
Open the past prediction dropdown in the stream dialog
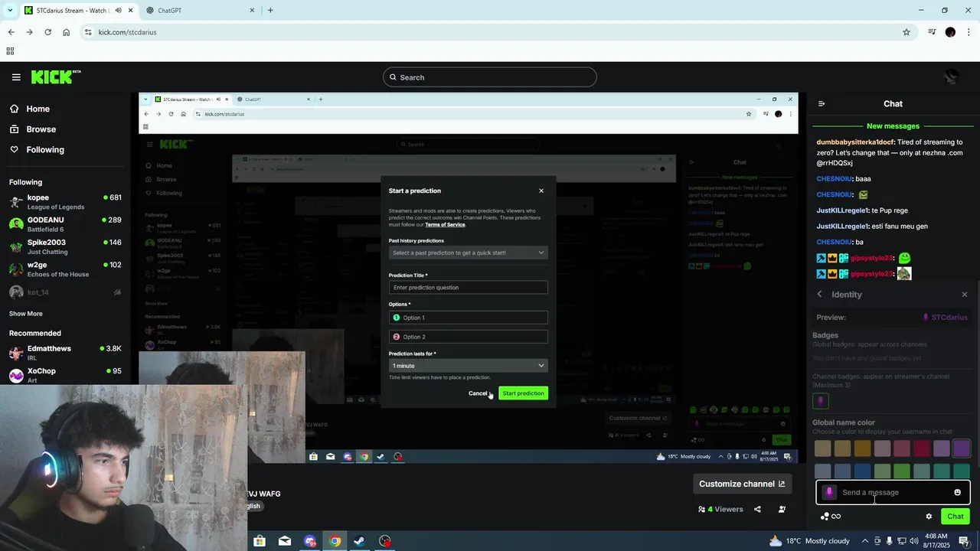tap(468, 253)
